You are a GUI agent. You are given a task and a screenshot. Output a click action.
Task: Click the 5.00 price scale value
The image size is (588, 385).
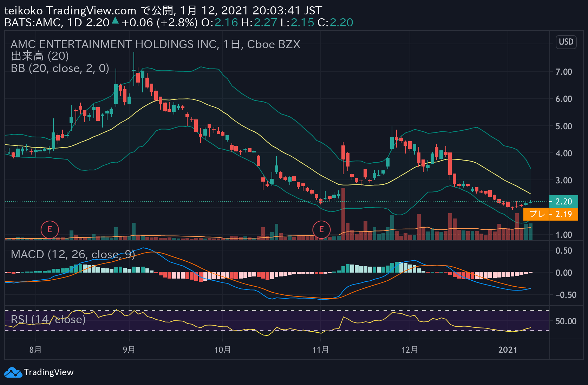tap(564, 126)
